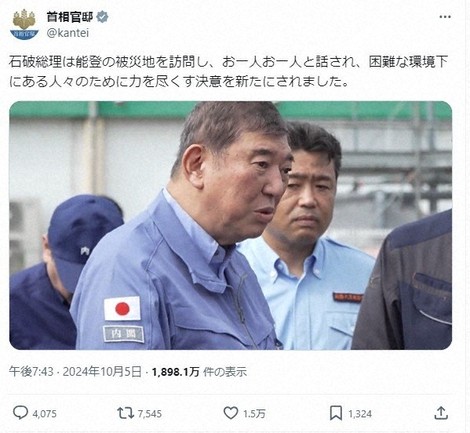
Task: Click the 1.5万 likes count
Action: click(x=254, y=414)
